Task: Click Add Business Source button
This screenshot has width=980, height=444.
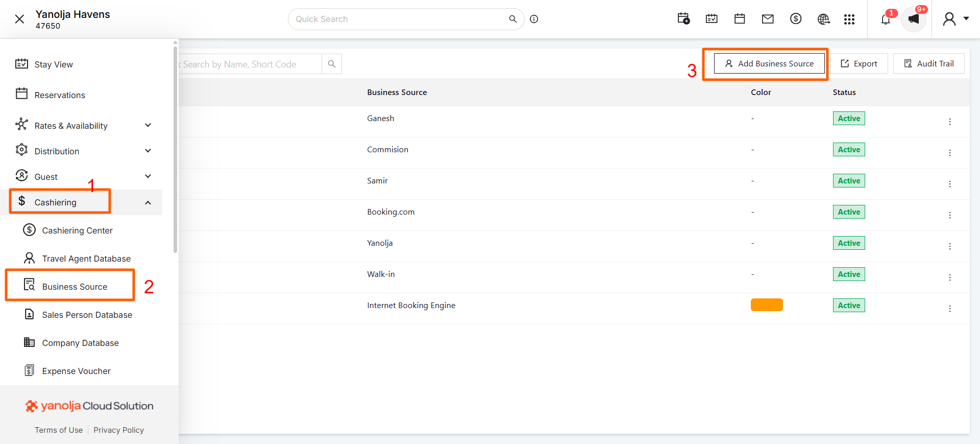Action: [x=769, y=63]
